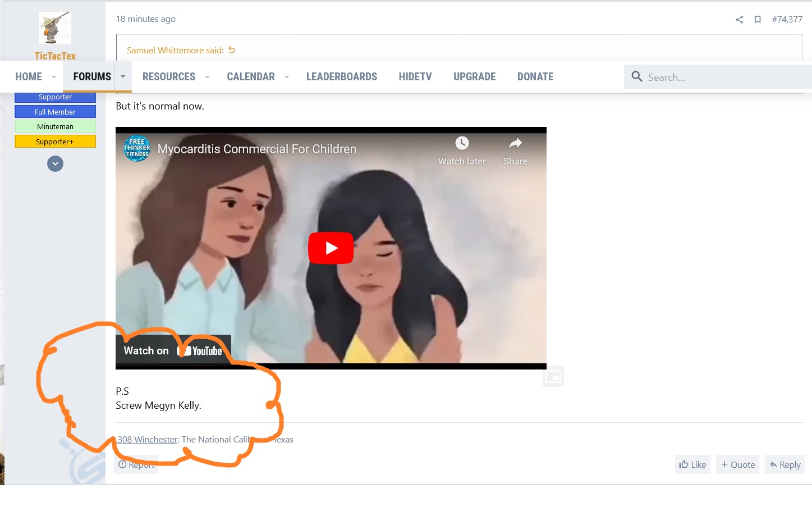812x520 pixels.
Task: Expand user details chevron under badges
Action: [55, 164]
